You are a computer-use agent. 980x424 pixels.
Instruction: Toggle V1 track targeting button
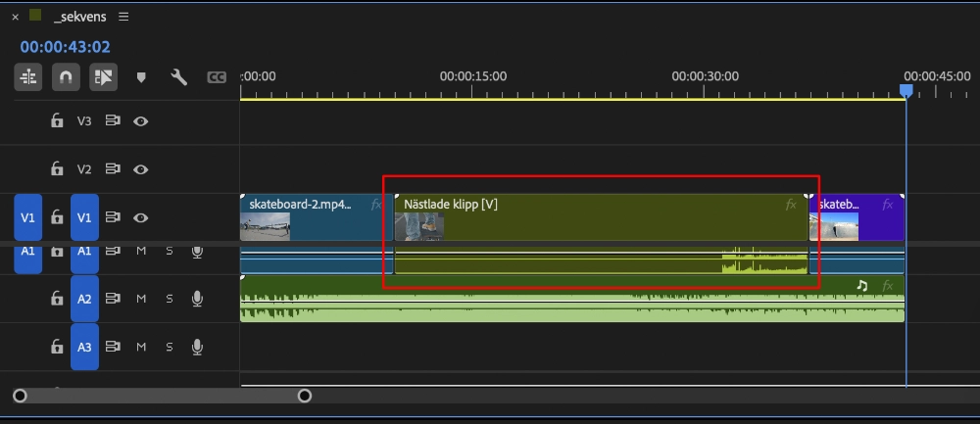[x=84, y=217]
